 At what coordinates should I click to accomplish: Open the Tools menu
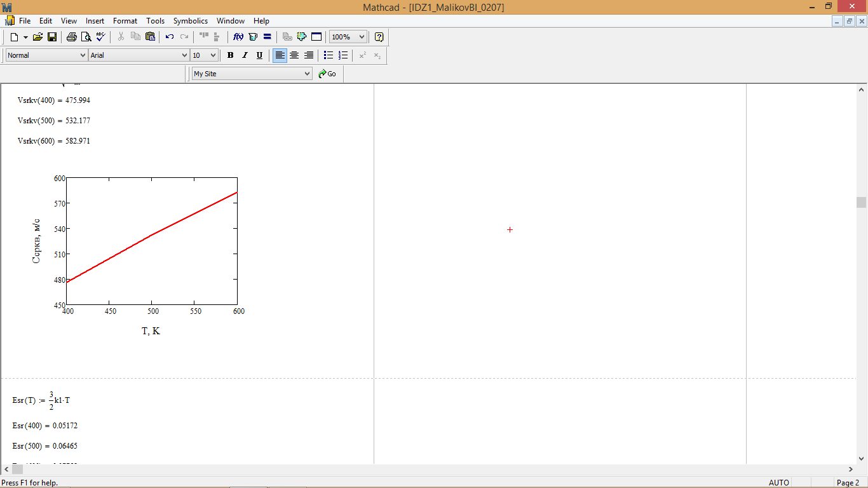click(x=155, y=21)
